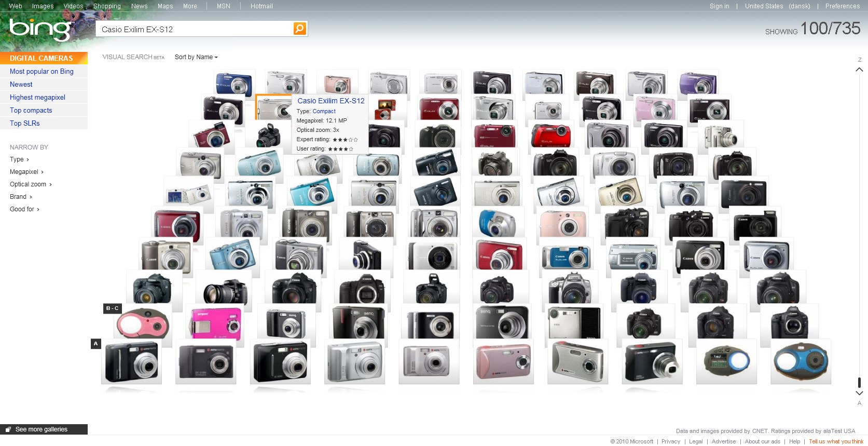Open the Privacy link in footer
This screenshot has width=868, height=446.
671,442
